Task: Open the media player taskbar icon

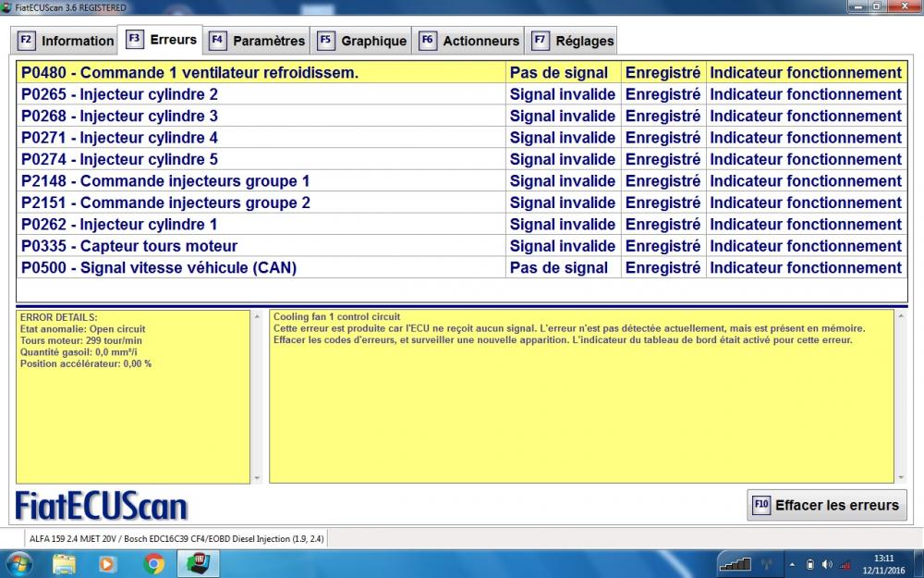Action: [x=107, y=564]
